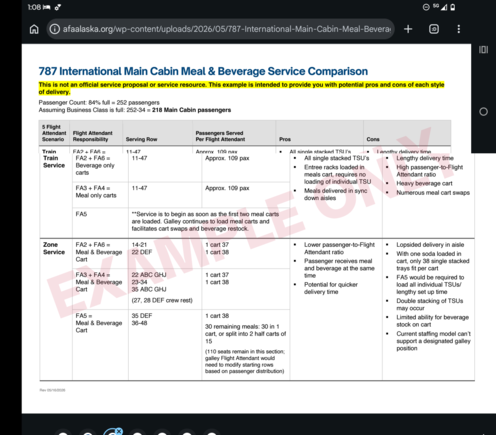Click the Pros column header
496x435 pixels.
tap(285, 139)
